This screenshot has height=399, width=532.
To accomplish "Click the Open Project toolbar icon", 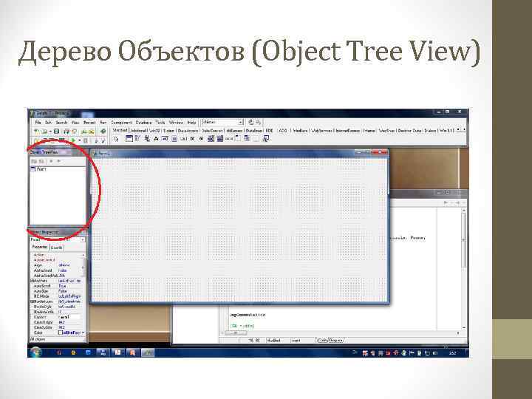I will tap(75, 132).
